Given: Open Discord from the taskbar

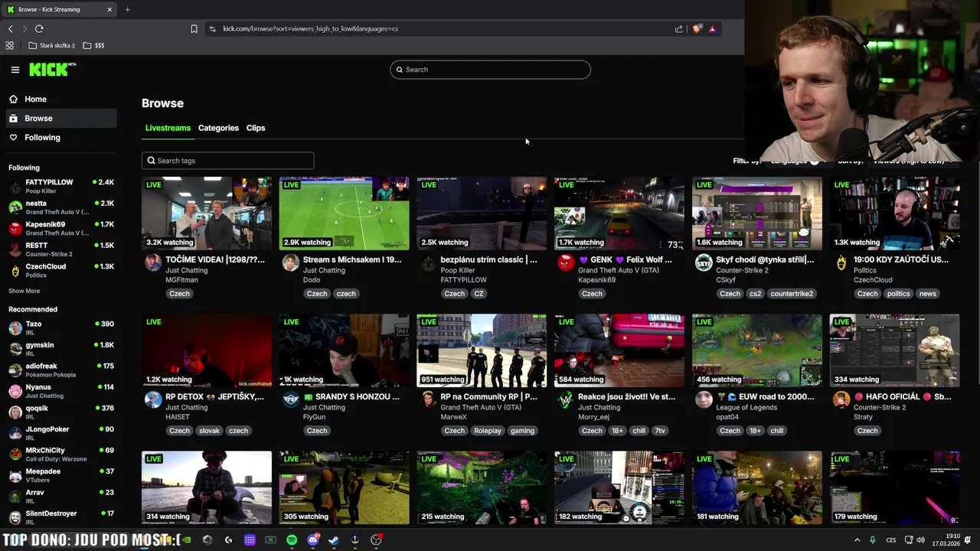Looking at the screenshot, I should click(312, 540).
